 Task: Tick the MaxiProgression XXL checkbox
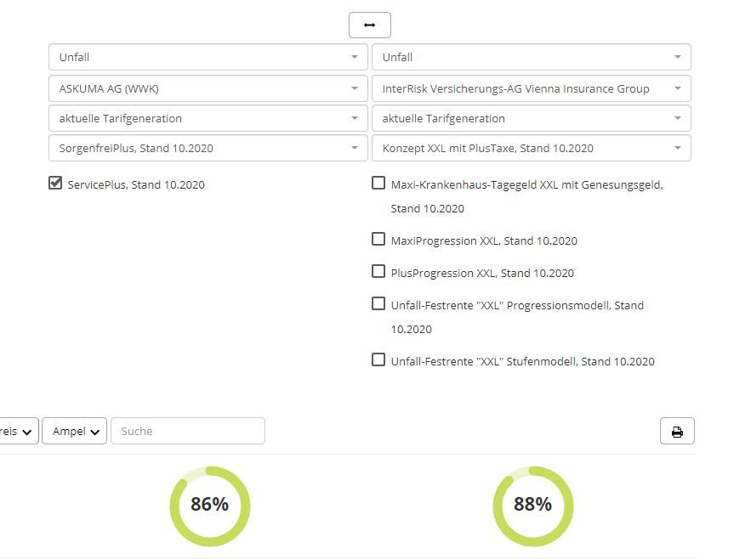[x=378, y=239]
